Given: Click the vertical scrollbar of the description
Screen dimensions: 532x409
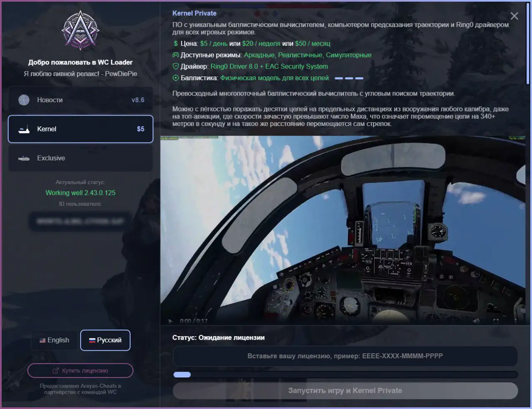Looking at the screenshot, I should (x=528, y=44).
